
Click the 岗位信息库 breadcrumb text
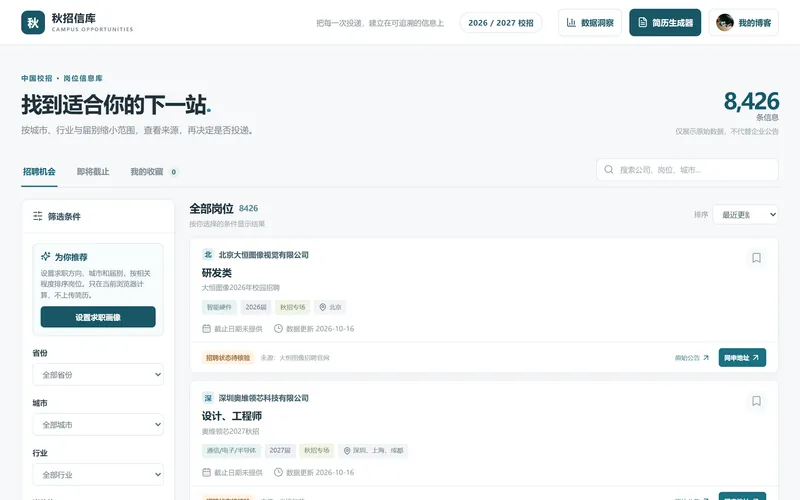[x=83, y=78]
